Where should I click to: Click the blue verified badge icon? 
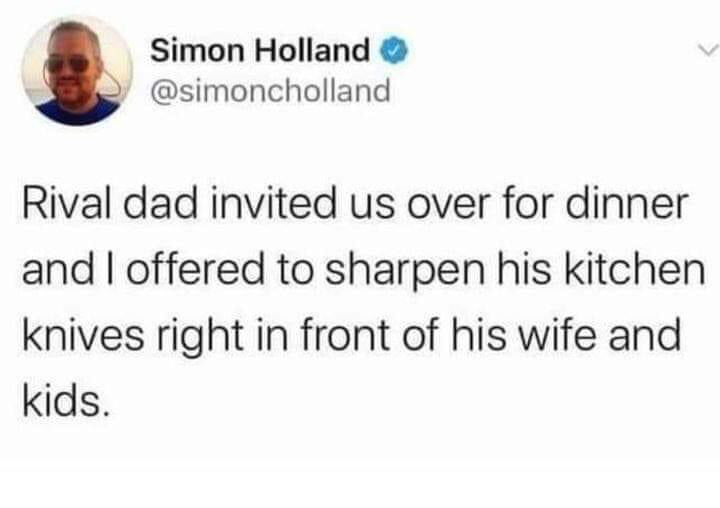tap(393, 49)
